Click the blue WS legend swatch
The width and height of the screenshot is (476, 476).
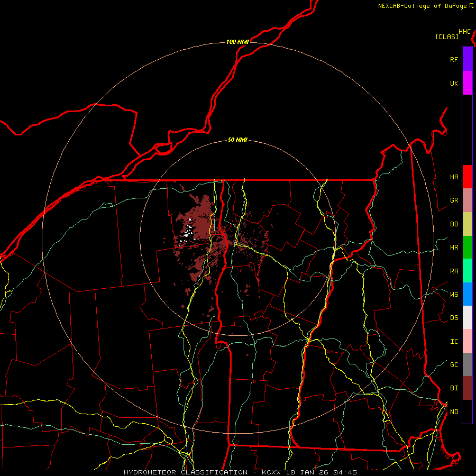click(x=467, y=294)
